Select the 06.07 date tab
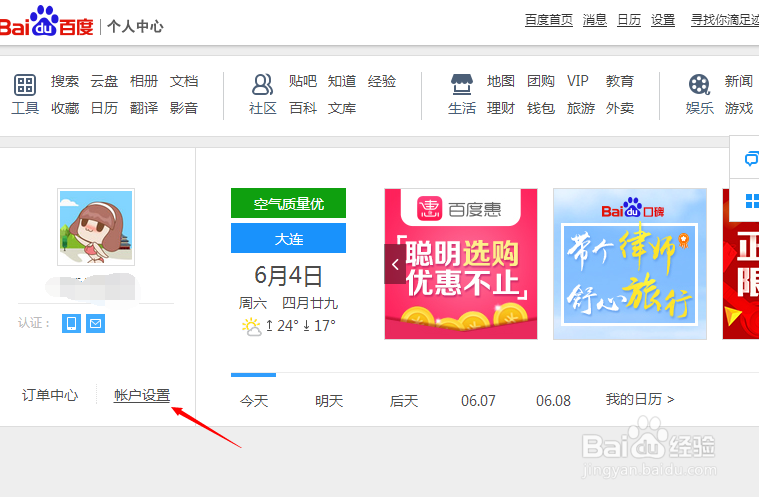759x497 pixels. click(478, 401)
